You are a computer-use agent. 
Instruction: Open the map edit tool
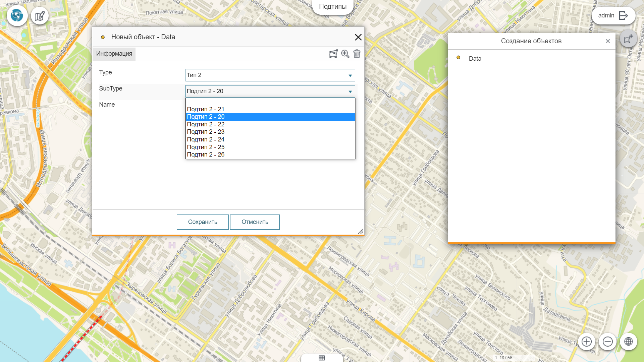click(40, 16)
